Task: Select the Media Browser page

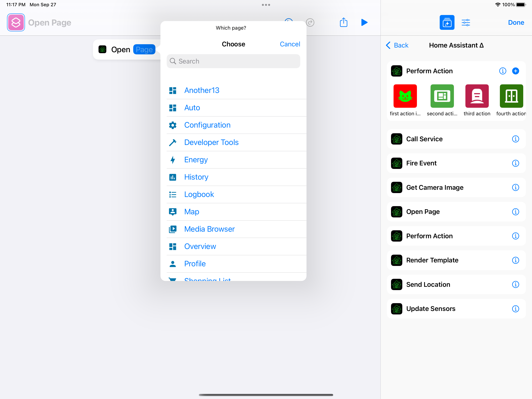Action: 209,229
